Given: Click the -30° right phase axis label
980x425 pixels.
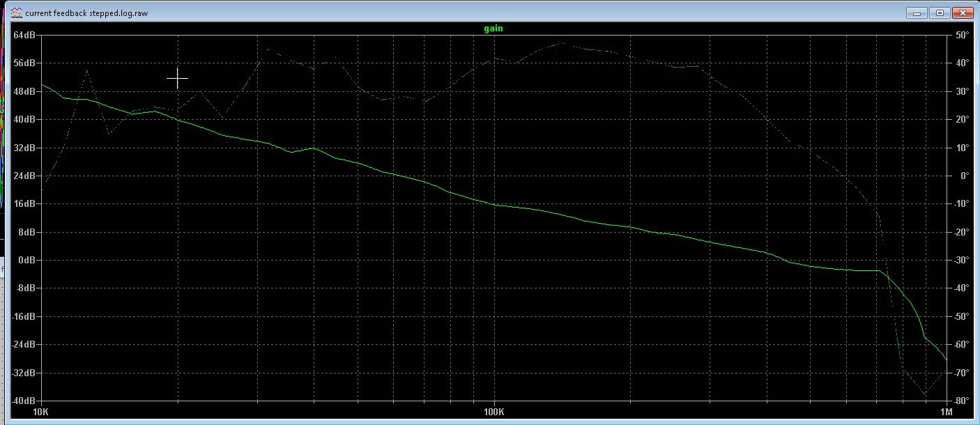Looking at the screenshot, I should pyautogui.click(x=960, y=261).
